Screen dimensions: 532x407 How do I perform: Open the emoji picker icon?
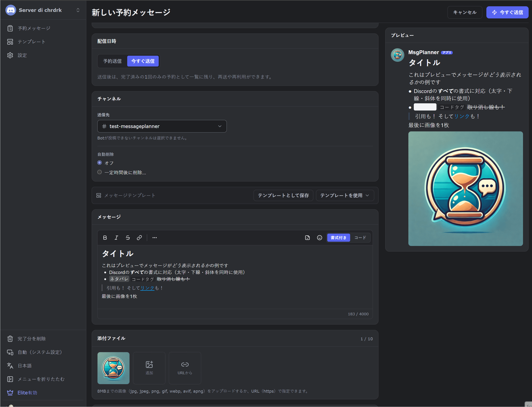pos(319,238)
